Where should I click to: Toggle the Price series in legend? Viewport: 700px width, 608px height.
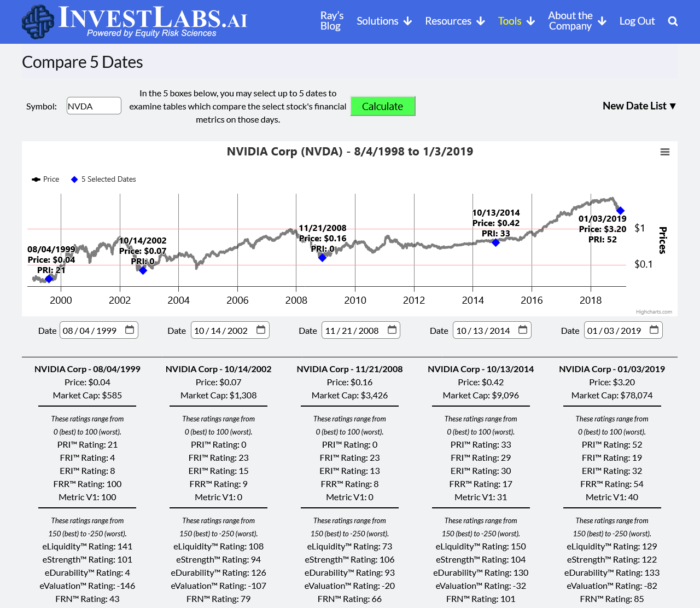[x=46, y=179]
